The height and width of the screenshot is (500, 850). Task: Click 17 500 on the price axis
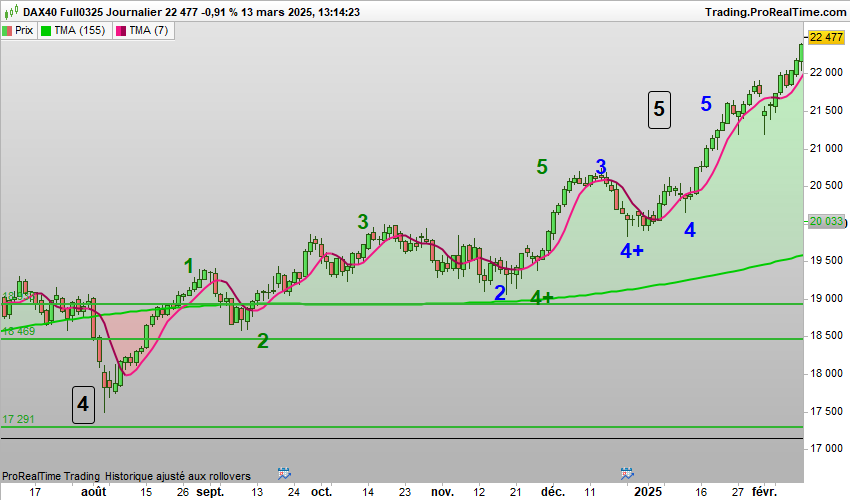[x=826, y=411]
